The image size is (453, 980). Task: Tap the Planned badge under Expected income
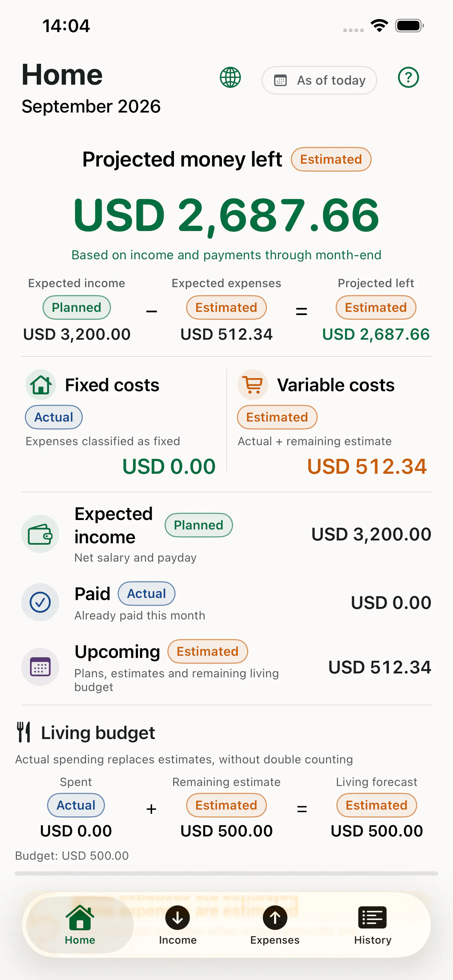(x=77, y=307)
